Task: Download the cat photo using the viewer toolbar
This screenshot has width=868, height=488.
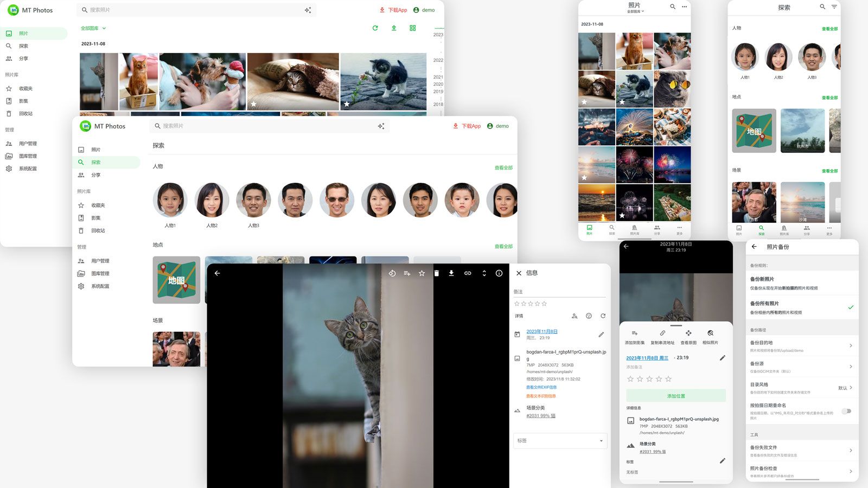Action: click(451, 273)
